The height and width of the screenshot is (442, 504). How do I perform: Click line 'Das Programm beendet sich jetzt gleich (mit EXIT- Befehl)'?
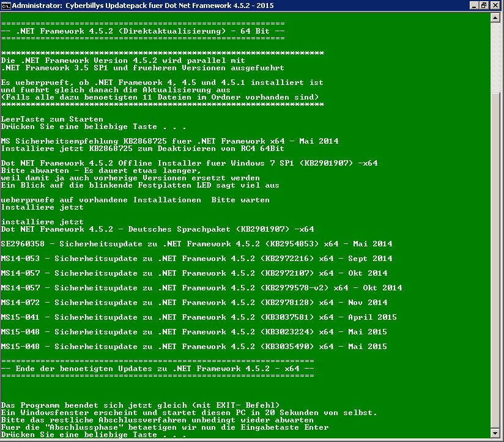coord(140,405)
